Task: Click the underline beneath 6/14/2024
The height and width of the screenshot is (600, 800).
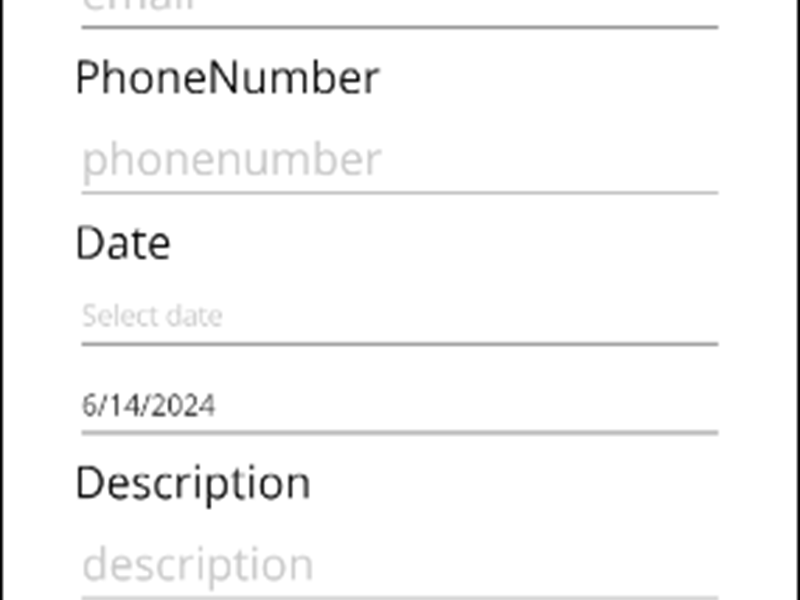Action: tap(400, 433)
